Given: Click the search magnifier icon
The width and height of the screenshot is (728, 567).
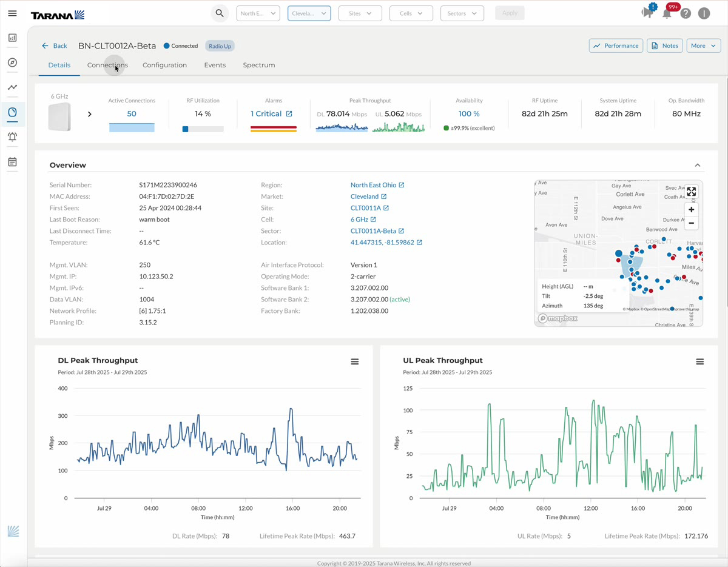Looking at the screenshot, I should point(220,13).
